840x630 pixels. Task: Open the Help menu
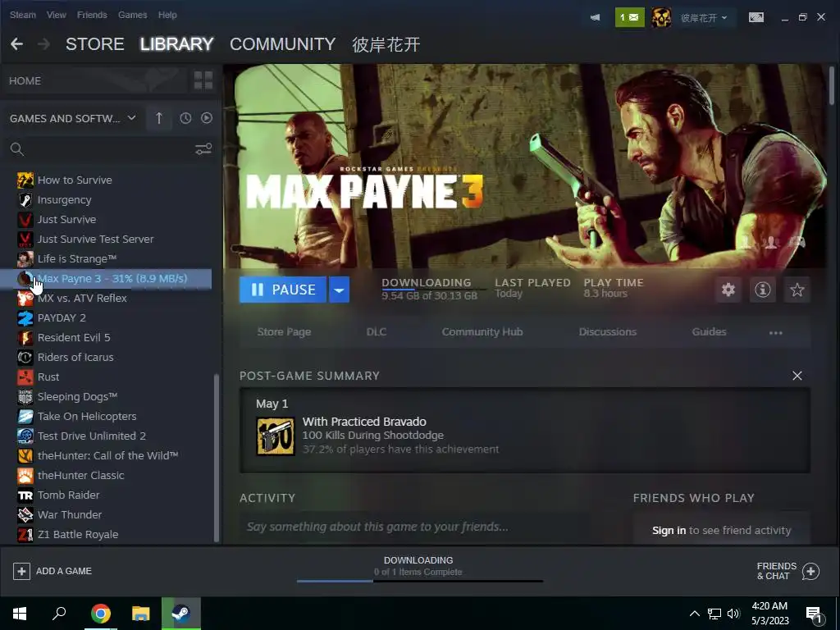click(167, 15)
